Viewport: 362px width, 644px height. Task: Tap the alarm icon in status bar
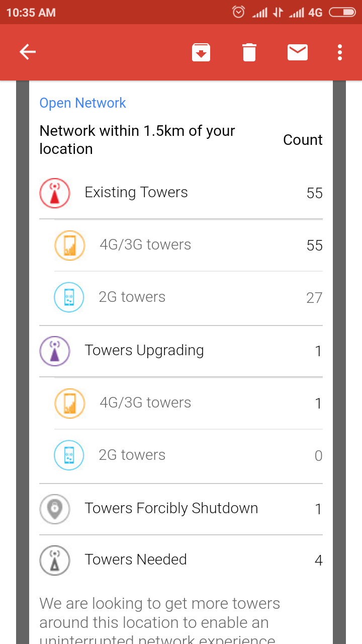coord(239,12)
